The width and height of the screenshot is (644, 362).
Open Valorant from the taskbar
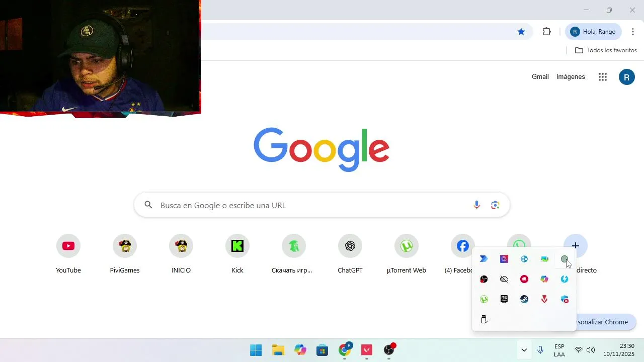[367, 350]
